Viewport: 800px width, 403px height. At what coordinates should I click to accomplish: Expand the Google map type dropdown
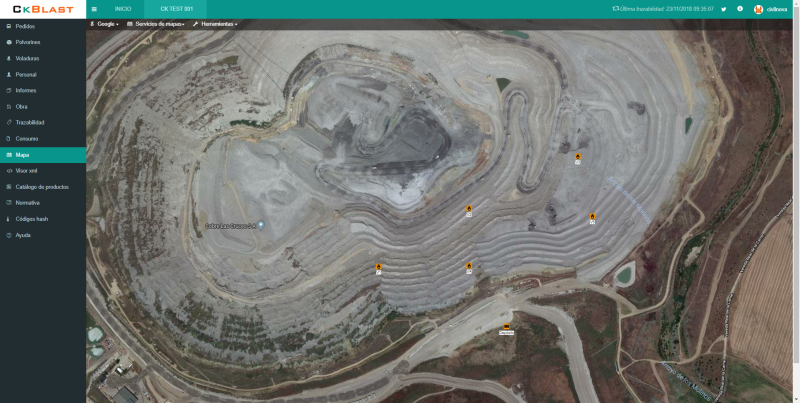tap(105, 23)
